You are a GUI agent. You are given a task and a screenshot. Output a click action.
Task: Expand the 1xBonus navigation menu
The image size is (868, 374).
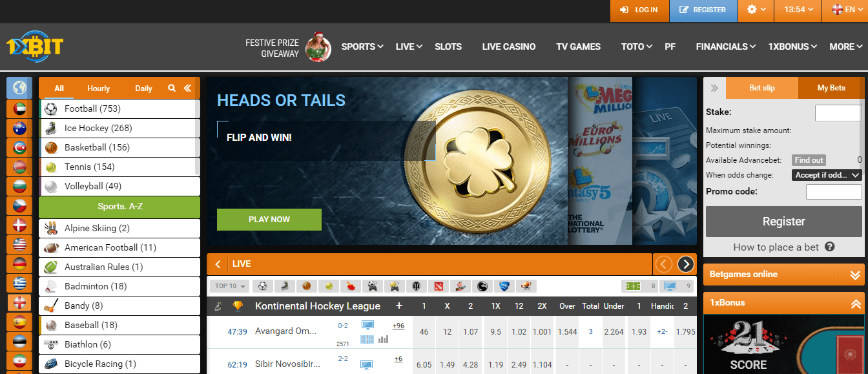click(x=793, y=47)
